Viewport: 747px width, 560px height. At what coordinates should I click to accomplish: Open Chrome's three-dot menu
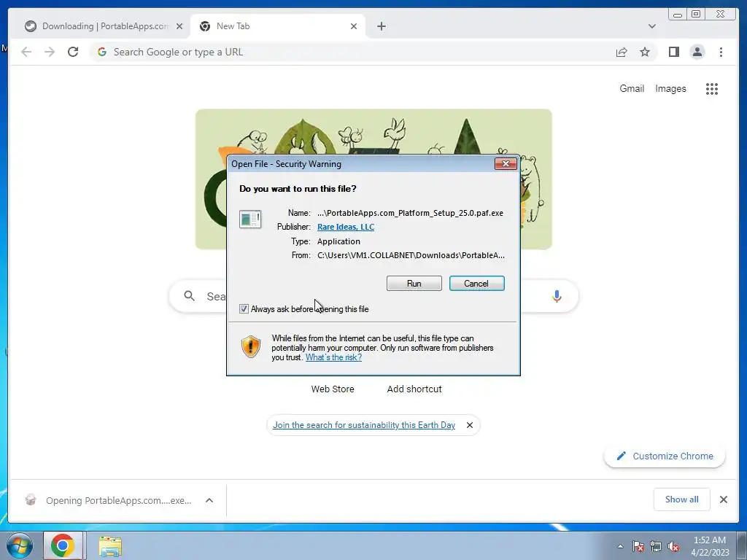[721, 52]
